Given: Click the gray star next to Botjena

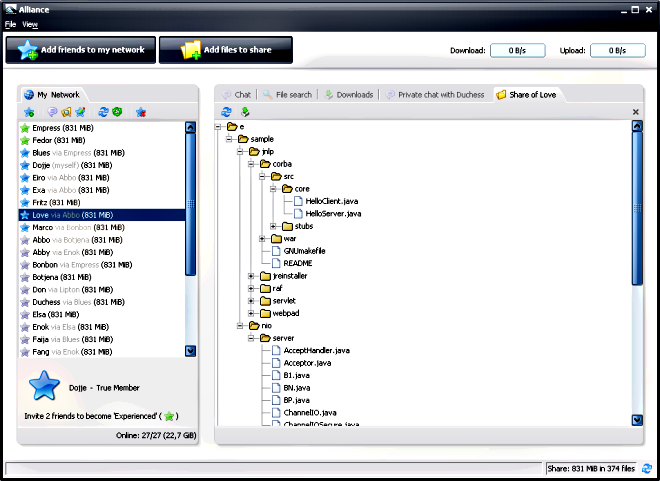Looking at the screenshot, I should coord(25,277).
